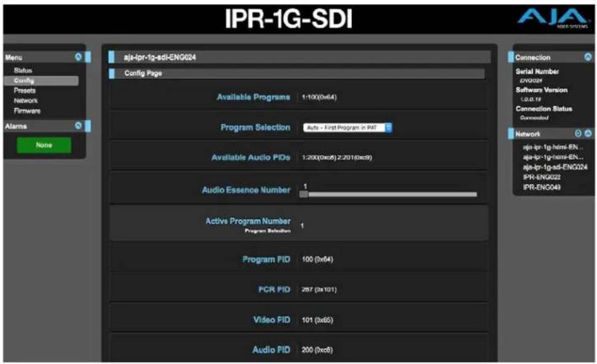The height and width of the screenshot is (364, 597).
Task: Click the Serial Number label in Connection panel
Action: [537, 71]
